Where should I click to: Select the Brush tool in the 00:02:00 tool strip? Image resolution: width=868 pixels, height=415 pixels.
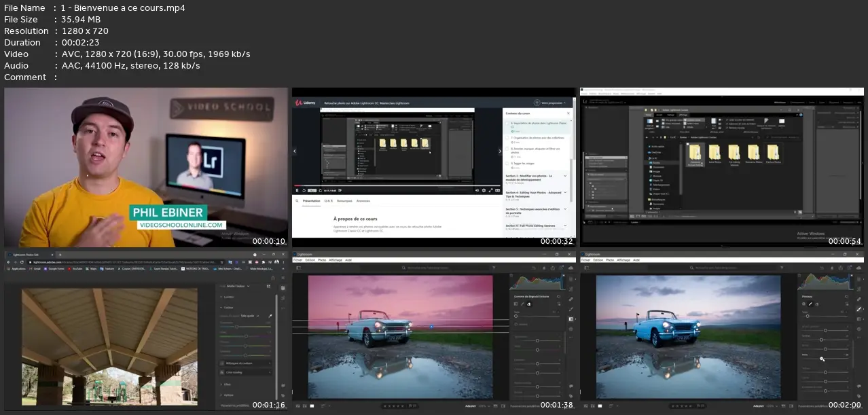coord(858,308)
